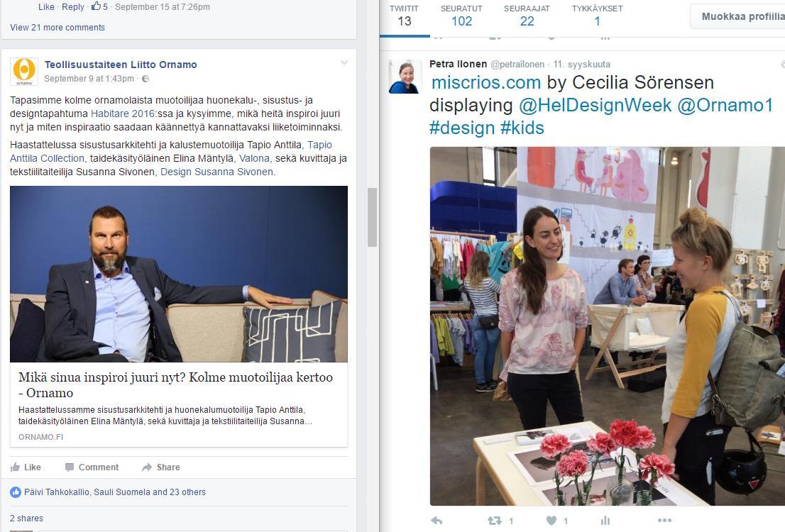Open the Tykkäykset 1 tab
The height and width of the screenshot is (532, 785).
coord(597,16)
